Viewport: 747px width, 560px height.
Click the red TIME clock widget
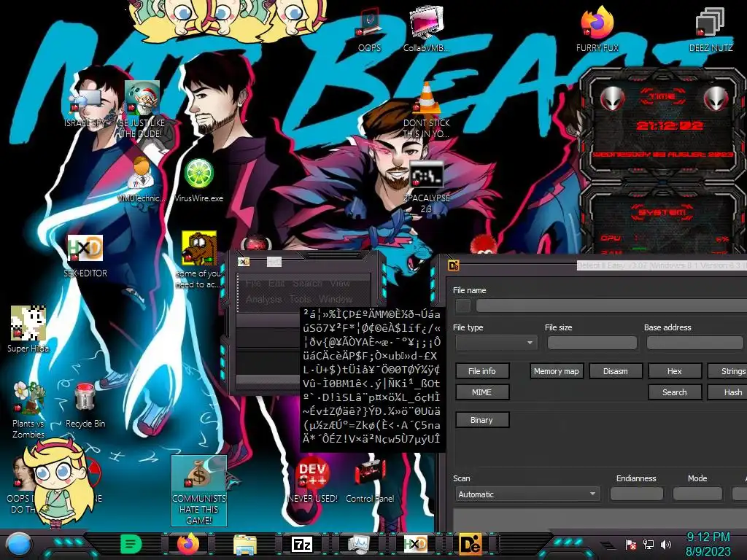coord(664,125)
